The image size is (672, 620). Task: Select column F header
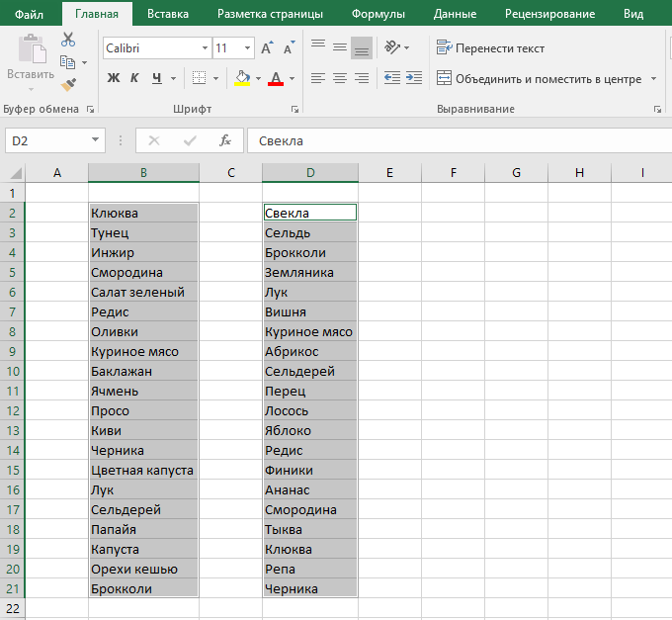453,172
